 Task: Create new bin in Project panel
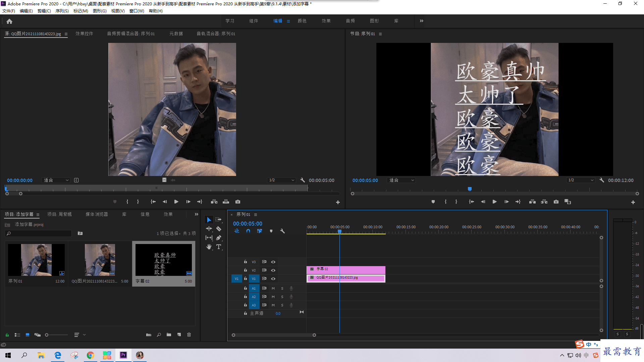169,335
